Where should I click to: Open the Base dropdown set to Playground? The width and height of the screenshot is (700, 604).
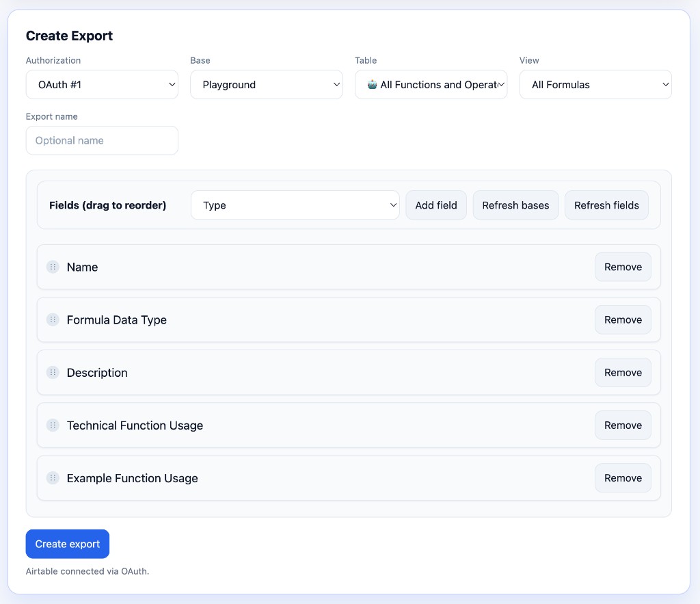[266, 84]
